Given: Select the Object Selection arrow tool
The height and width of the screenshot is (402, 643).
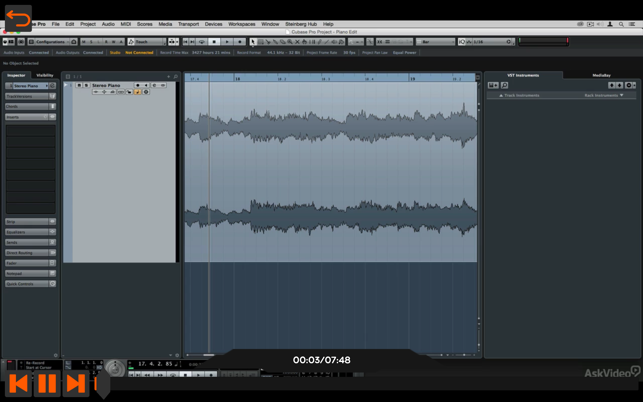Looking at the screenshot, I should [253, 42].
